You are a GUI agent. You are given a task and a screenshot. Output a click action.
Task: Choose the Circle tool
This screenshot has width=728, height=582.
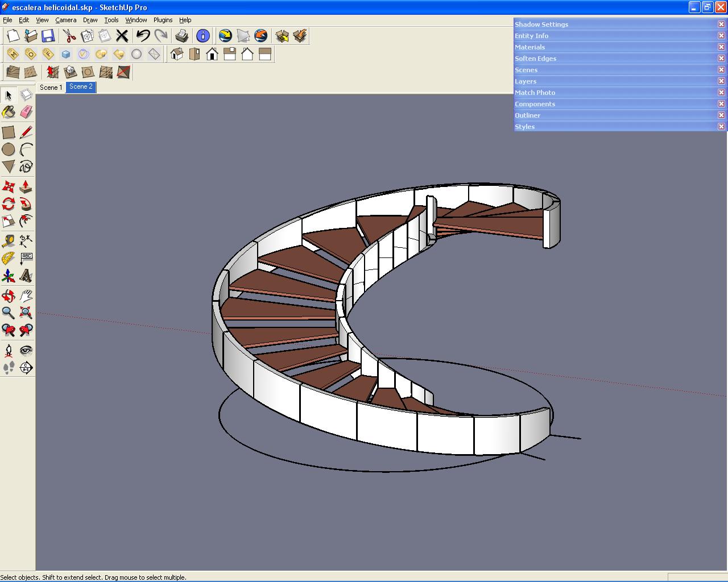pos(9,149)
